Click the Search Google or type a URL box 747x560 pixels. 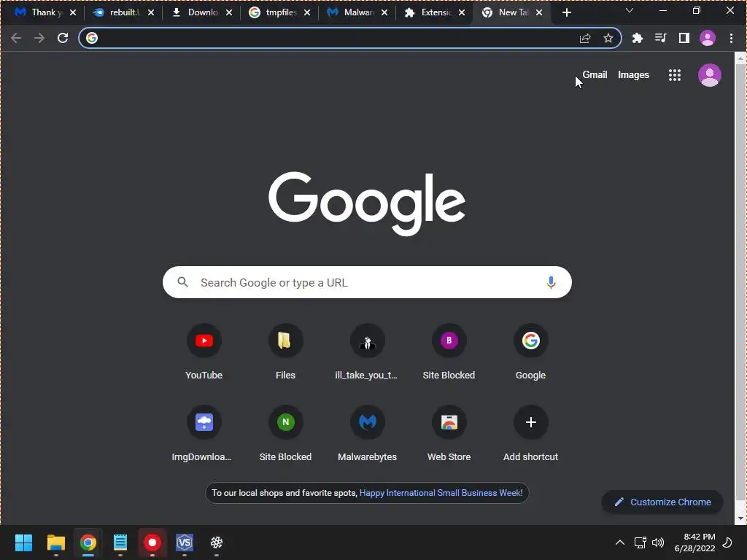click(x=367, y=282)
